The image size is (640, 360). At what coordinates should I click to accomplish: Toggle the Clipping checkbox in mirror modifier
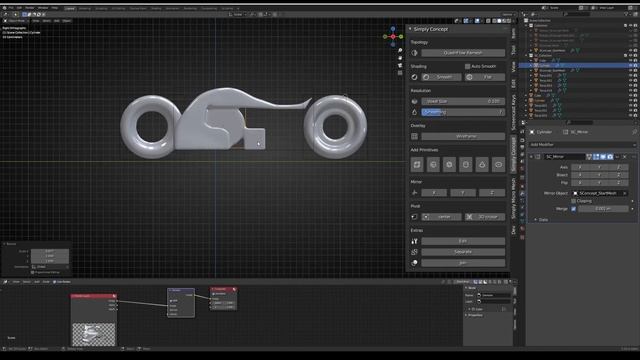(573, 201)
